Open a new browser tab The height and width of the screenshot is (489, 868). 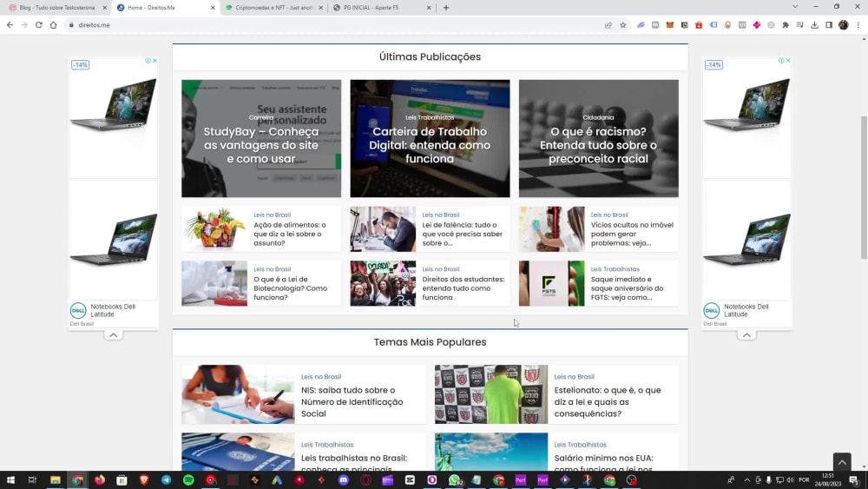(x=446, y=8)
